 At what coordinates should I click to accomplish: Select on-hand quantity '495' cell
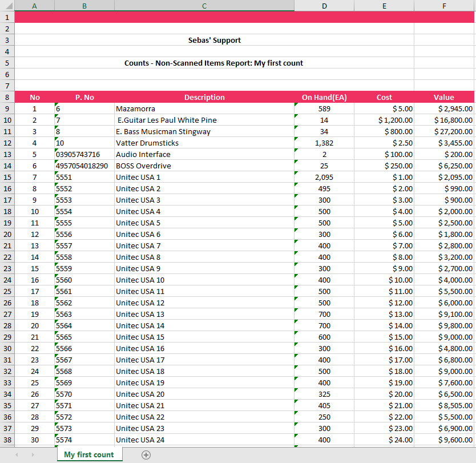324,188
